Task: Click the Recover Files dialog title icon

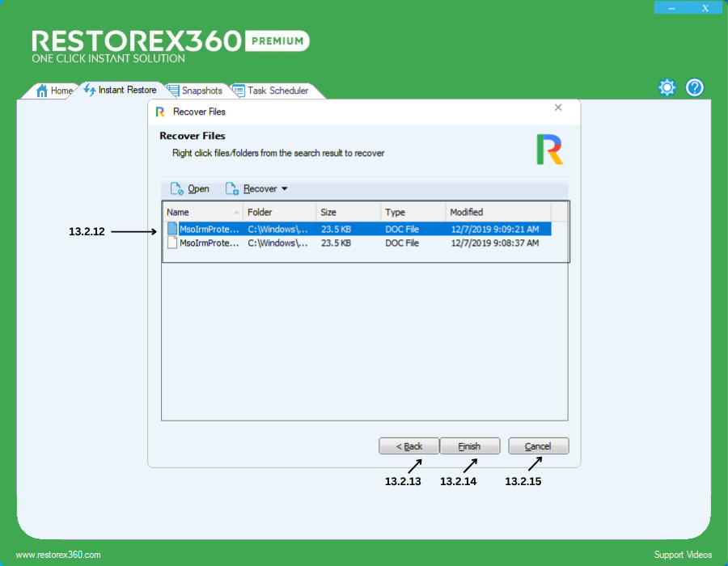Action: 160,112
